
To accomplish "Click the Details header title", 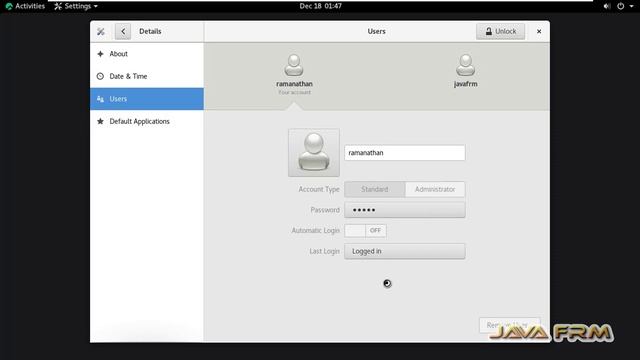I will pyautogui.click(x=150, y=31).
